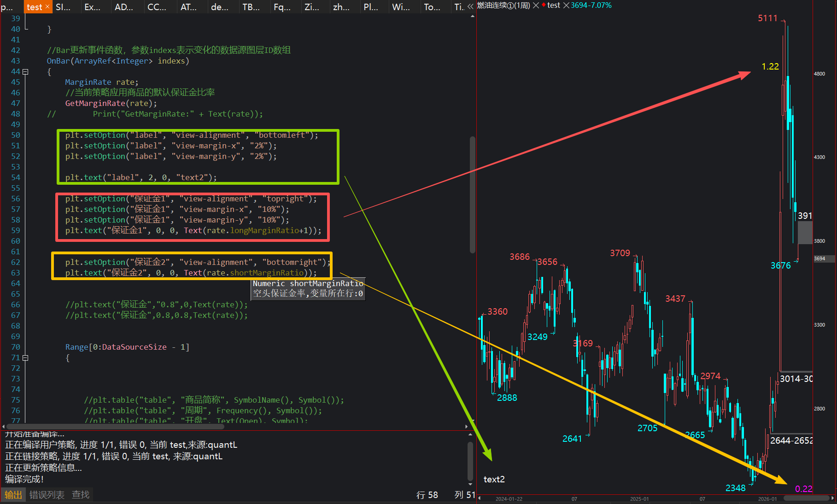This screenshot has height=504, width=837.
Task: Switch to the 错误列表 tab
Action: pyautogui.click(x=47, y=495)
